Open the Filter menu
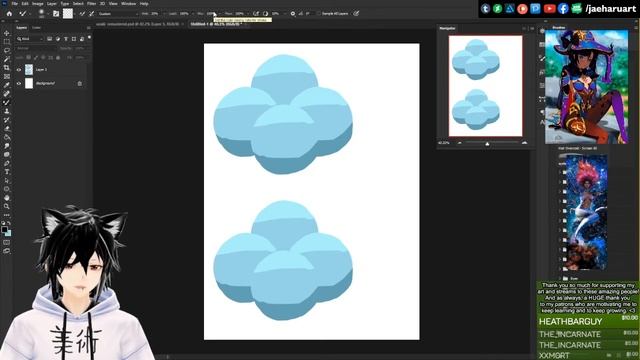 pyautogui.click(x=91, y=4)
